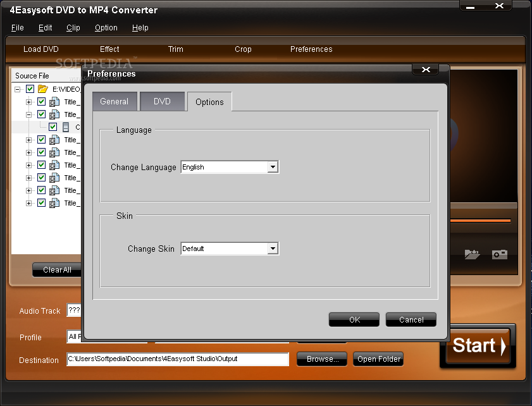Click the Open Folder button

379,359
